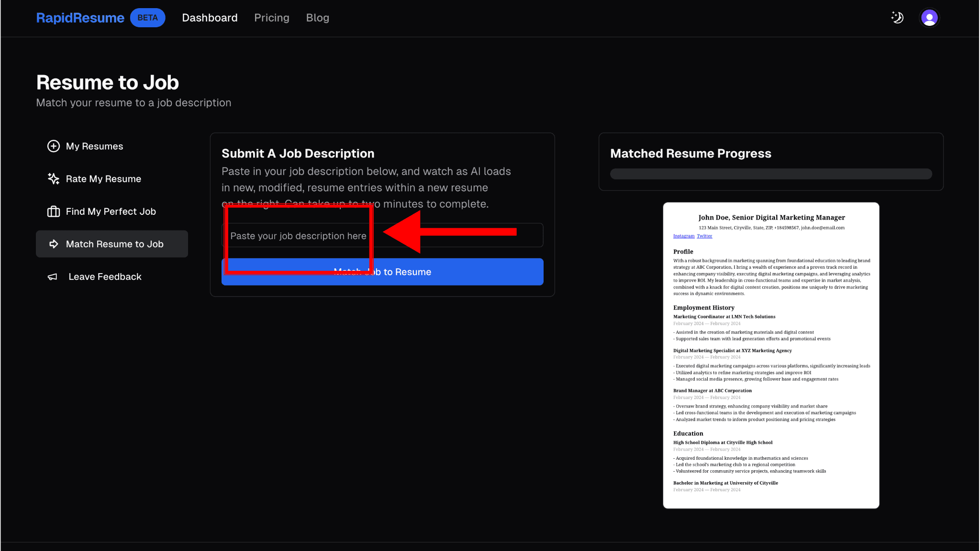The height and width of the screenshot is (551, 980).
Task: Click megaphone icon for Leave Feedback
Action: (x=53, y=277)
